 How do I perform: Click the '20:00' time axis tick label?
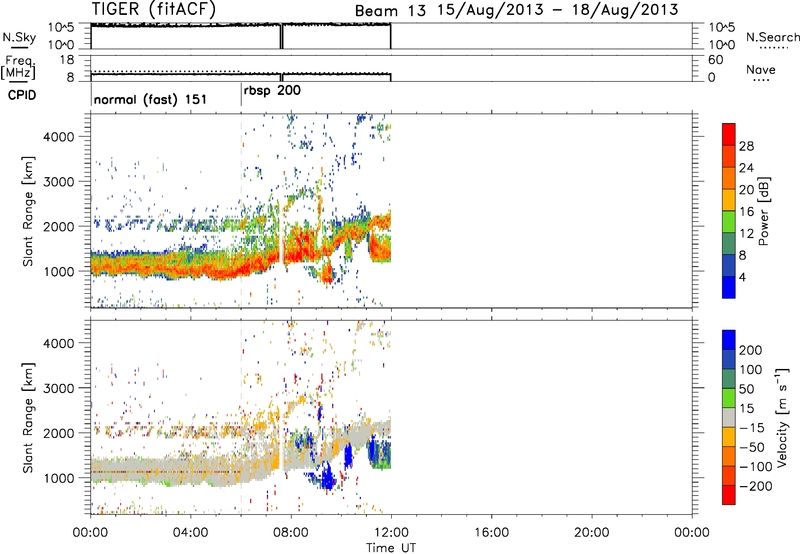pos(592,533)
